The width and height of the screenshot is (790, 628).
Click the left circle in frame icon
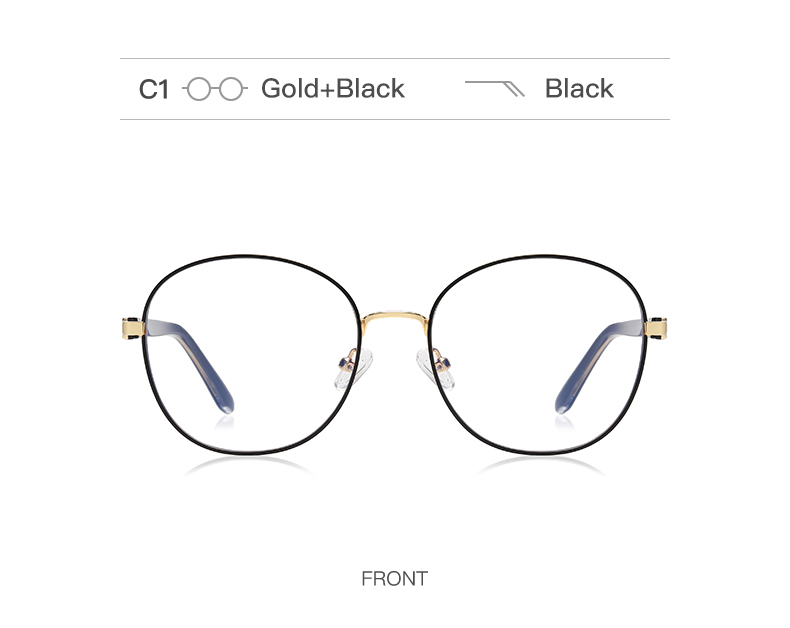200,89
